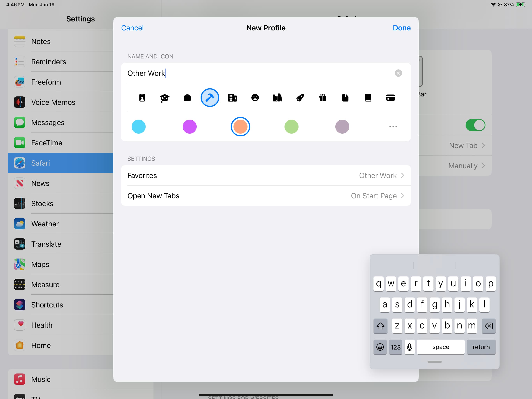Tap Done to save the profile
Screen dimensions: 532x399
[x=401, y=28]
